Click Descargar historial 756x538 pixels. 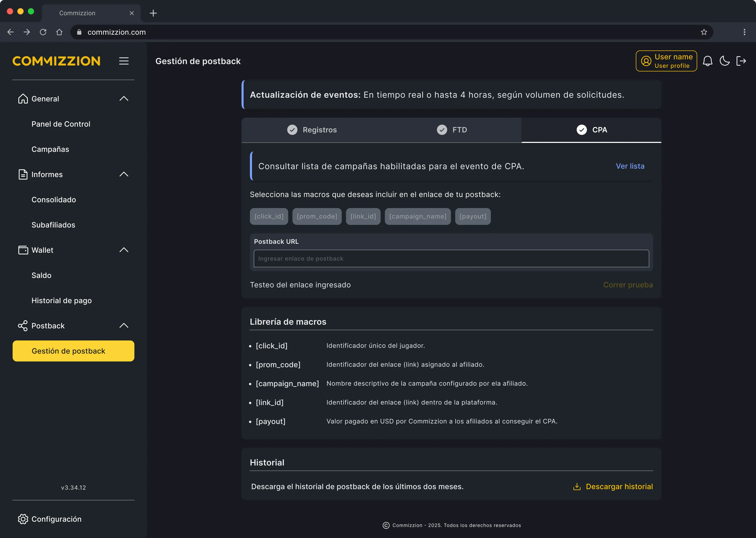point(613,487)
